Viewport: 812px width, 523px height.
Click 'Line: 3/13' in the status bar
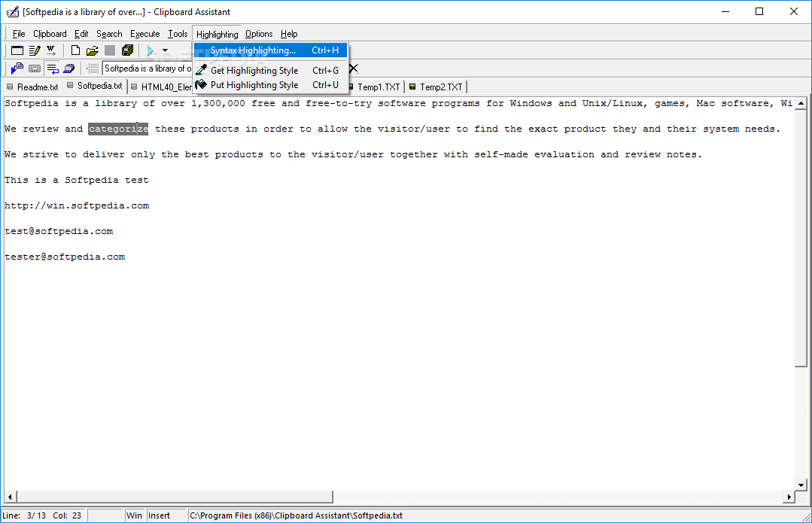pyautogui.click(x=24, y=515)
